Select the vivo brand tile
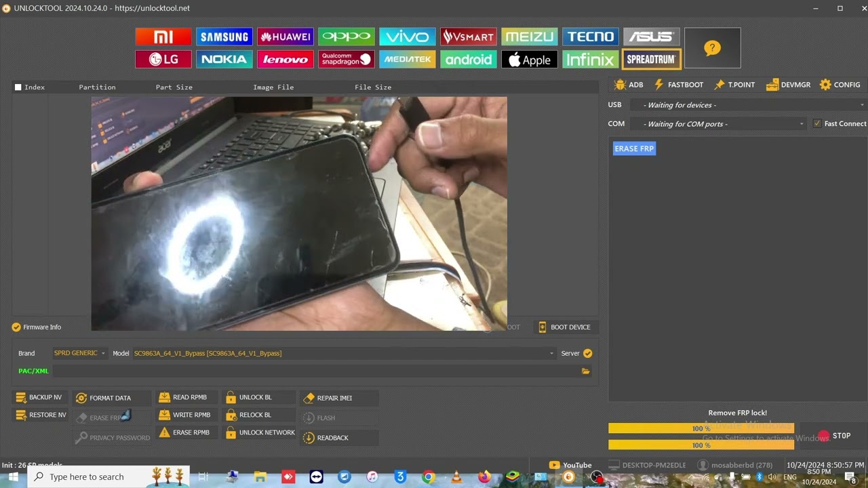The width and height of the screenshot is (868, 488). (x=408, y=37)
